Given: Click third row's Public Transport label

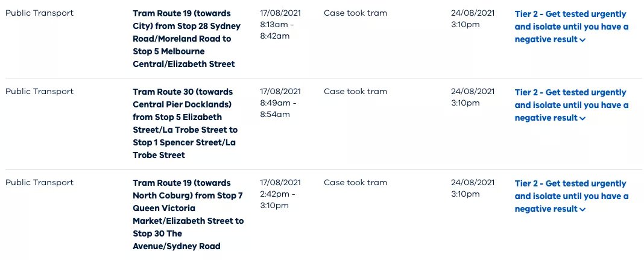Looking at the screenshot, I should point(39,182).
